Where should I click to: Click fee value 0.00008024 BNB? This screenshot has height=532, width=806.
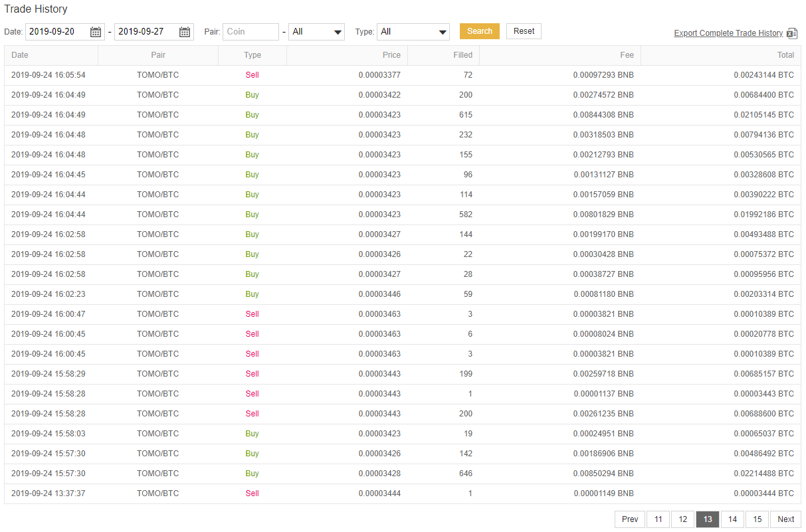click(603, 334)
